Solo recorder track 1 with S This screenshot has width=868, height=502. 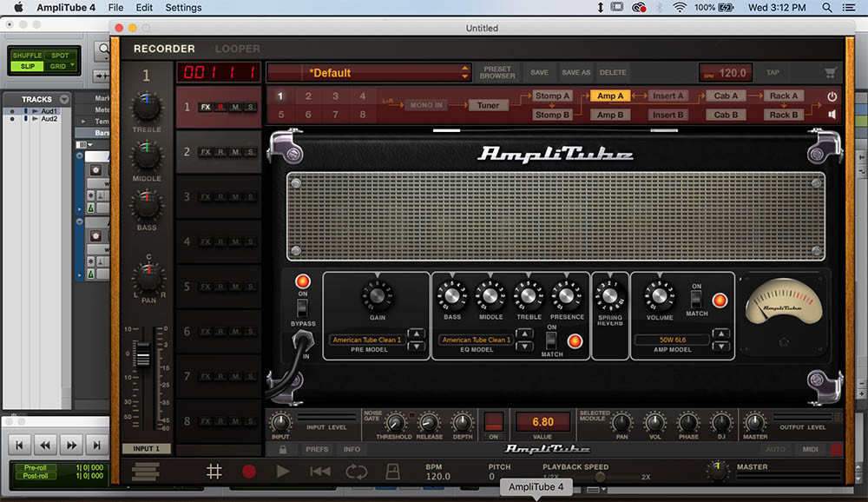pos(250,107)
